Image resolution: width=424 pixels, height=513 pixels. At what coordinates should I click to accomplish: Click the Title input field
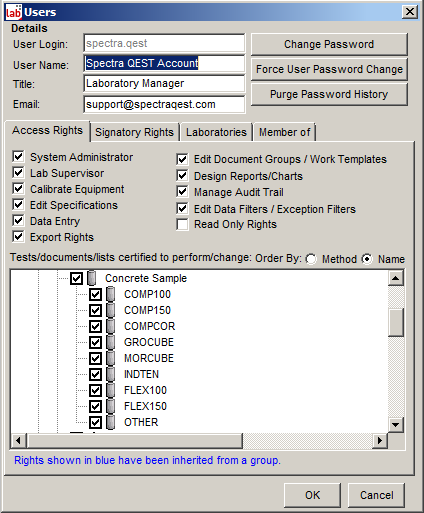pos(164,83)
